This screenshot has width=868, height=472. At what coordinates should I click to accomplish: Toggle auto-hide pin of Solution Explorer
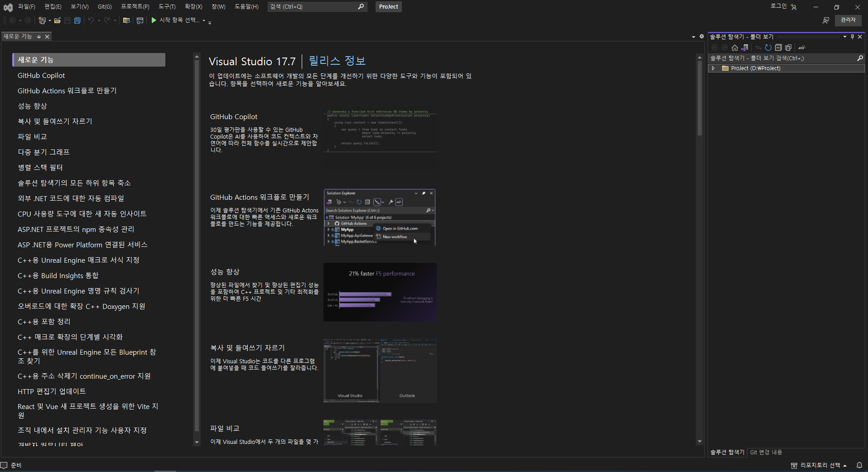point(852,37)
